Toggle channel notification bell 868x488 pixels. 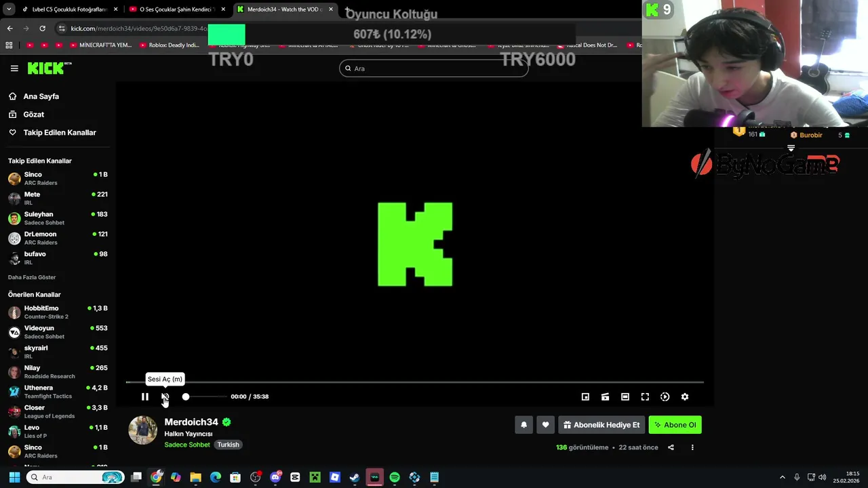coord(524,425)
